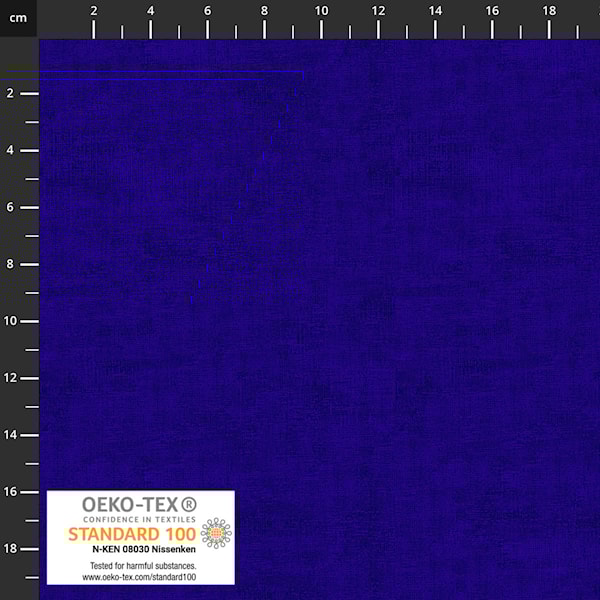The height and width of the screenshot is (600, 600).
Task: Click the 14 mark on the top ruler
Action: pyautogui.click(x=435, y=10)
